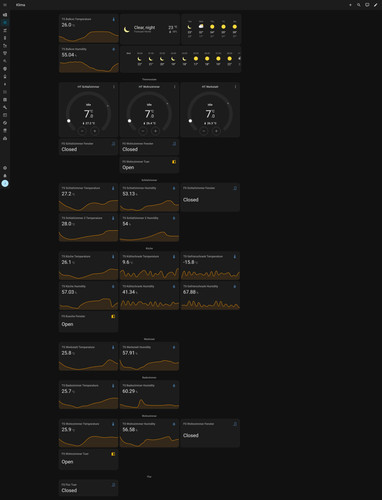Open the Küche humidity 57.03 card
Screen dimensions: 382x500
[89, 296]
